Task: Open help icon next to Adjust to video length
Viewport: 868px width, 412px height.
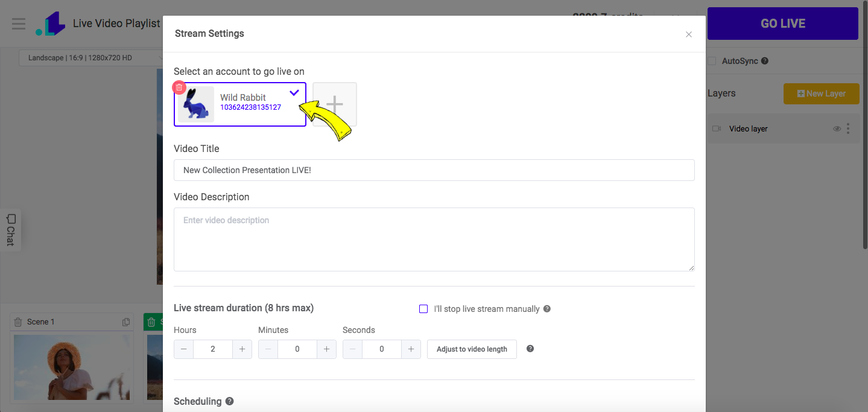Action: pyautogui.click(x=530, y=349)
